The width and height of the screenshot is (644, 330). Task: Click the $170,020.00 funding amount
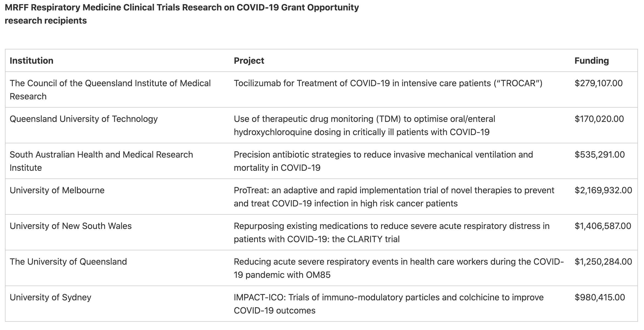point(599,119)
